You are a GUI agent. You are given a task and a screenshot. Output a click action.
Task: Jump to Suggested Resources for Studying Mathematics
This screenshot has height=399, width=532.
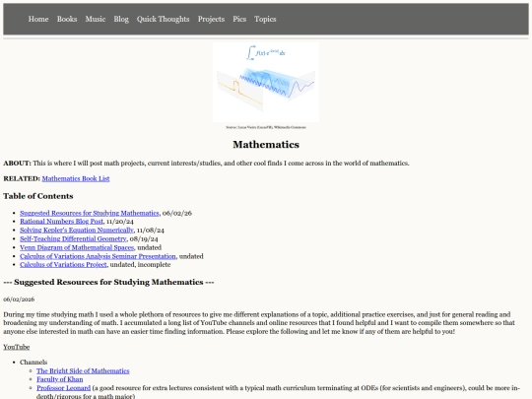pyautogui.click(x=90, y=213)
